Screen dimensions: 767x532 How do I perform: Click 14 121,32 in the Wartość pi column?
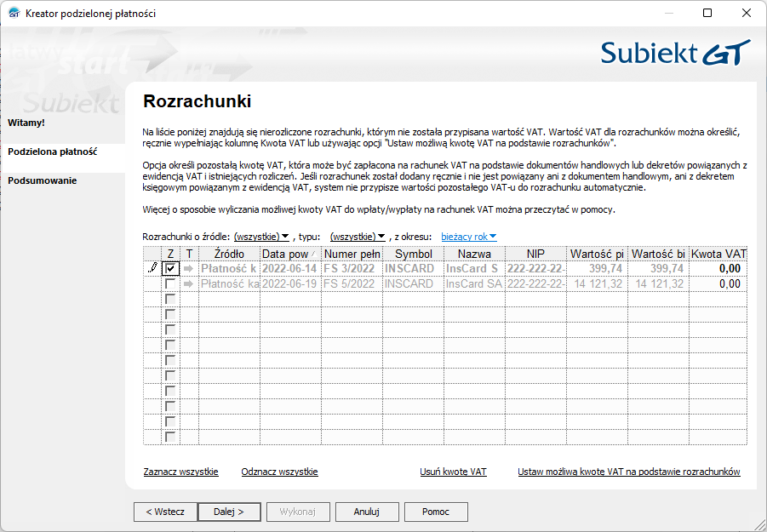pos(598,283)
